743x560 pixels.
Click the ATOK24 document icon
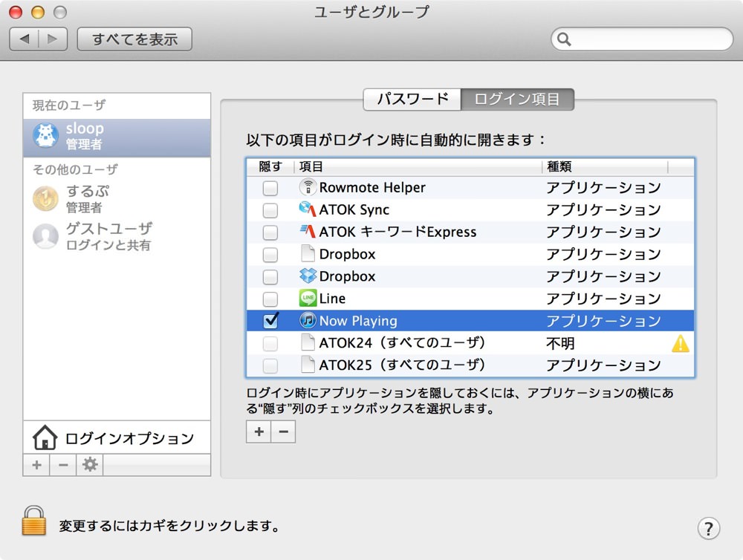(x=308, y=342)
